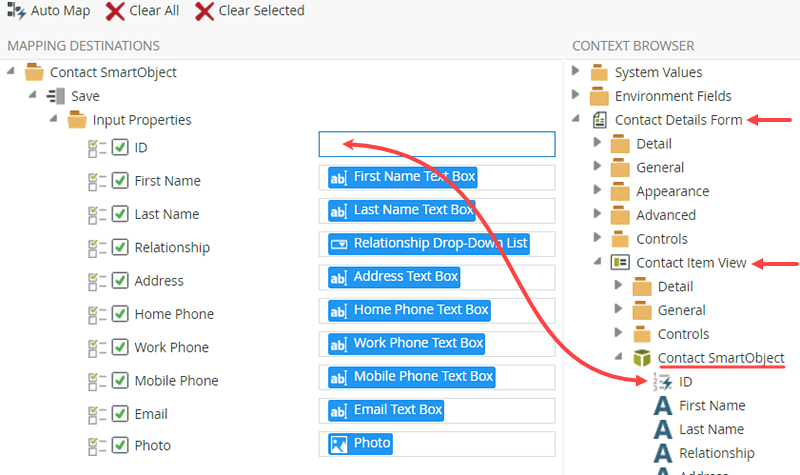Expand the Environment Fields node
This screenshot has width=800, height=475.
coord(576,96)
